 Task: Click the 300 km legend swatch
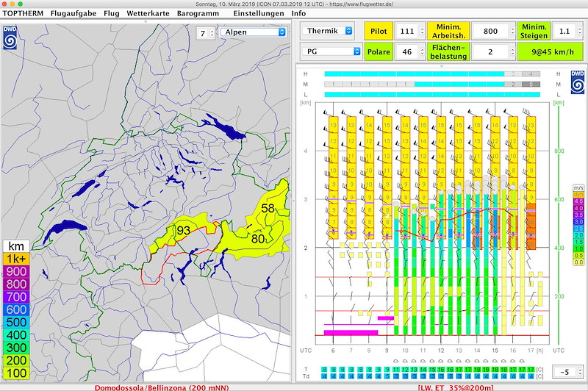pos(16,348)
